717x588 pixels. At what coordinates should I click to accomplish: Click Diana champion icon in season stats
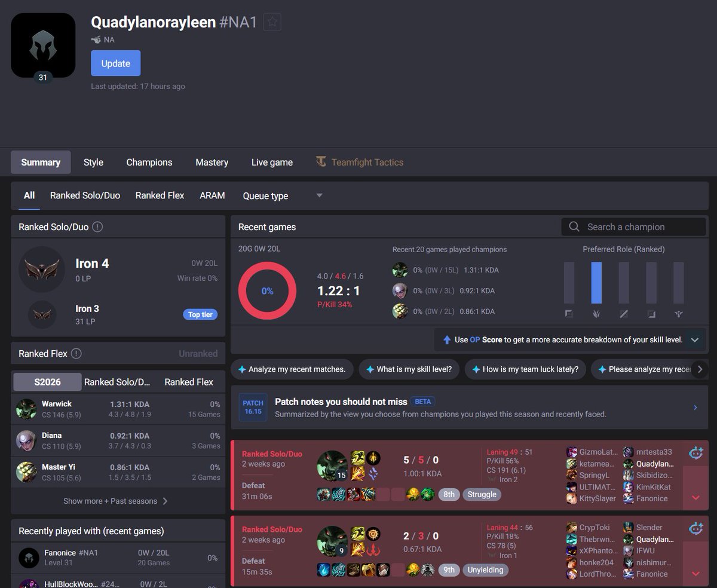(x=27, y=440)
